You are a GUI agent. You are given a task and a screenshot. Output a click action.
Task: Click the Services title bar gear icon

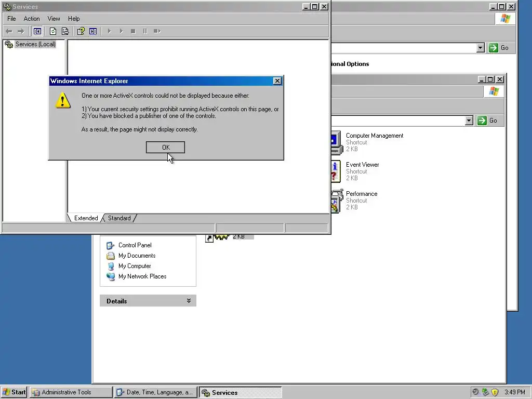click(7, 6)
